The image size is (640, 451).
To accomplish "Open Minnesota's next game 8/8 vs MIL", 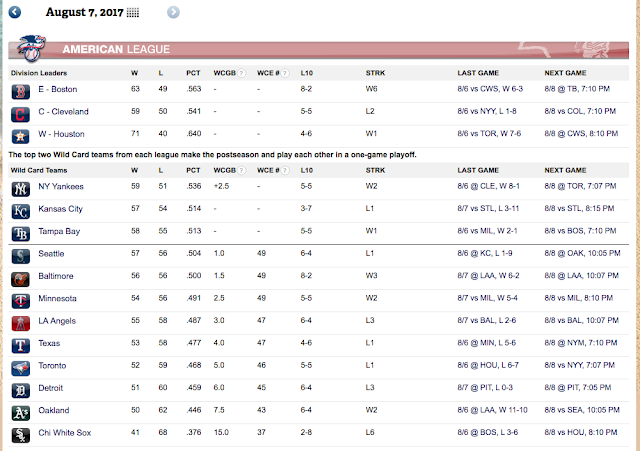I will coord(578,298).
